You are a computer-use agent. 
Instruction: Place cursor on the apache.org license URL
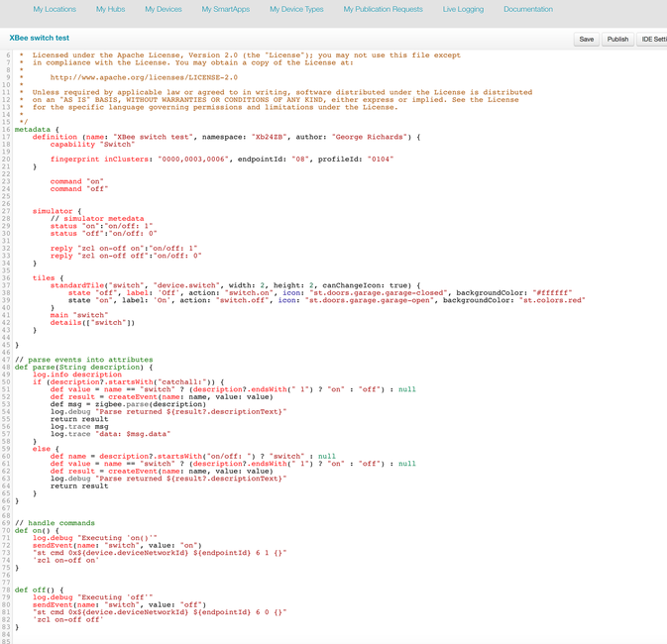144,77
